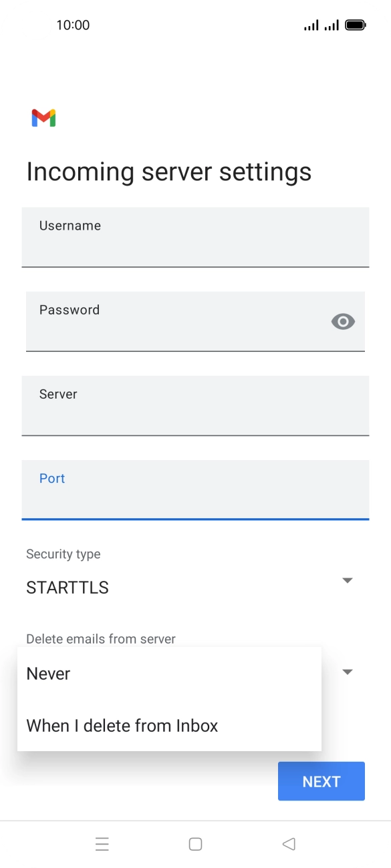Select Never from the delete options
The image size is (391, 868).
pyautogui.click(x=47, y=673)
